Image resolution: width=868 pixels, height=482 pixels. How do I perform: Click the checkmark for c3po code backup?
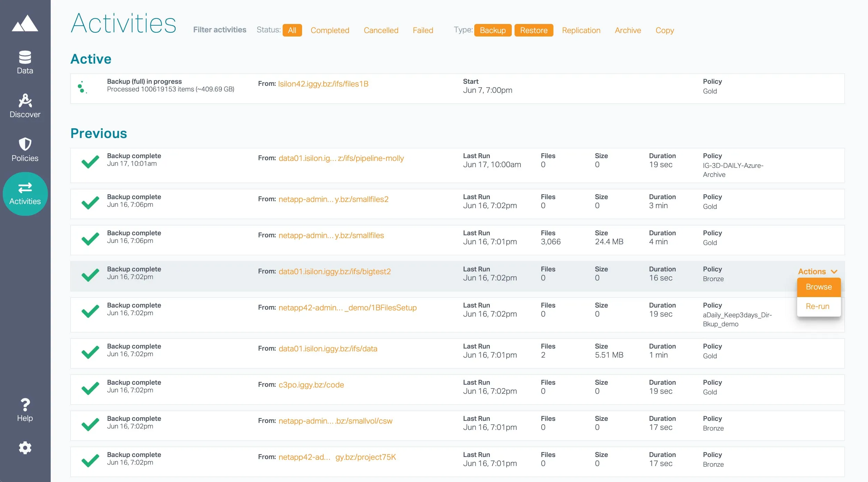pos(90,389)
